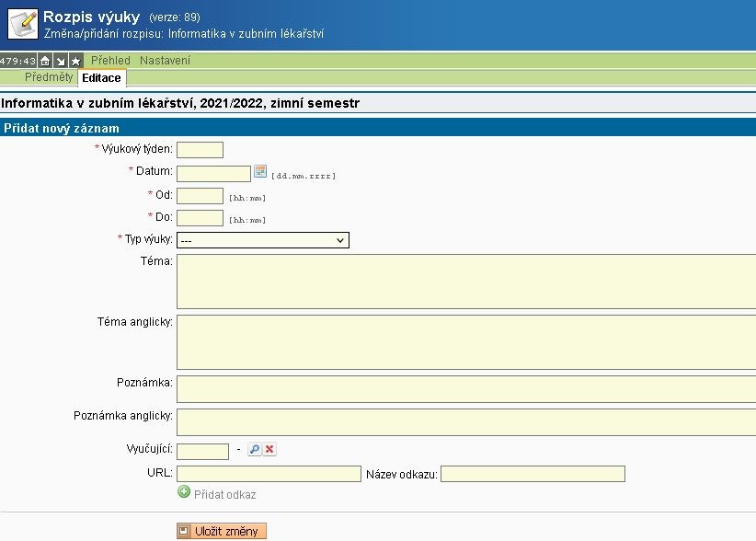The height and width of the screenshot is (541, 756).
Task: Select the Editace tab
Action: pos(101,78)
